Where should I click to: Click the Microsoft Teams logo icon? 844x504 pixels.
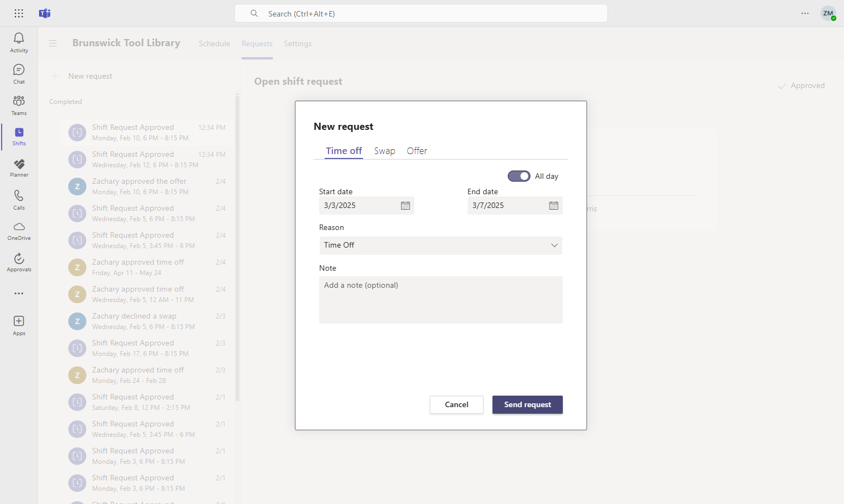[x=45, y=13]
